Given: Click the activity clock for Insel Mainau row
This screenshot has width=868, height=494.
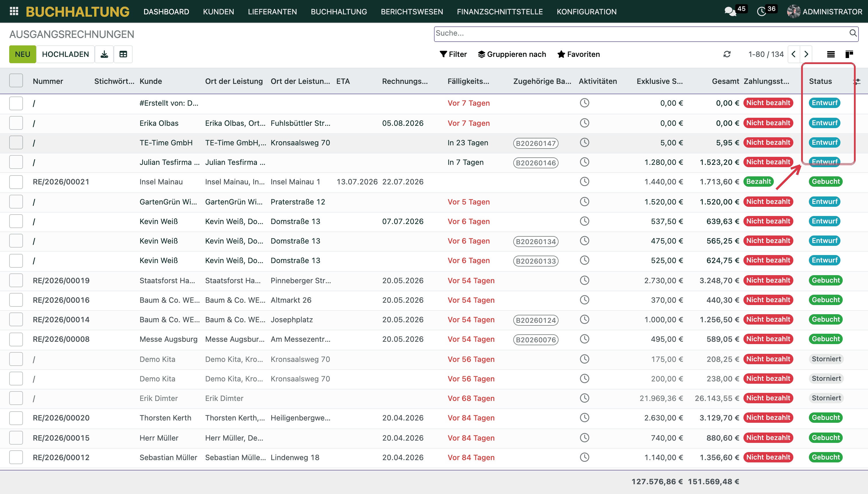Looking at the screenshot, I should [584, 182].
